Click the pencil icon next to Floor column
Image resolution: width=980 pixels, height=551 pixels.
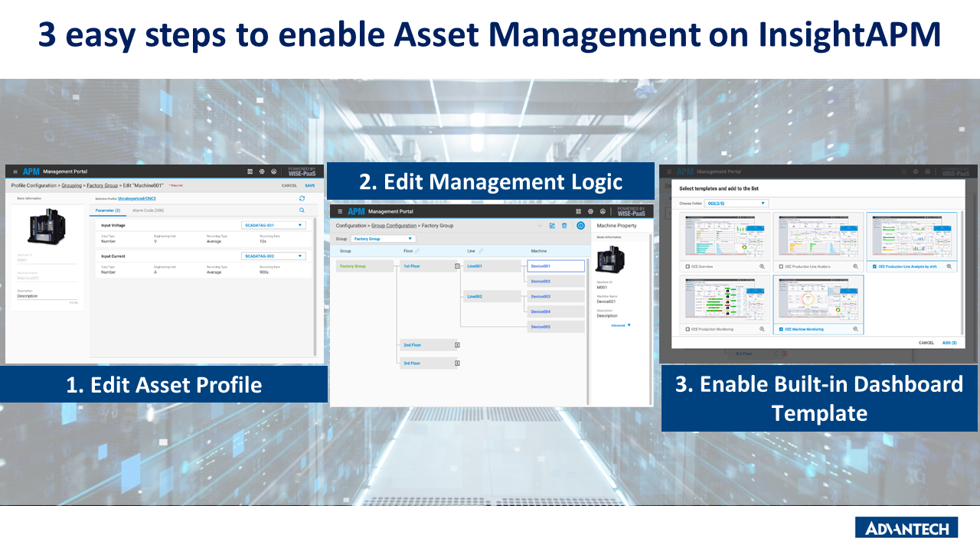click(417, 251)
